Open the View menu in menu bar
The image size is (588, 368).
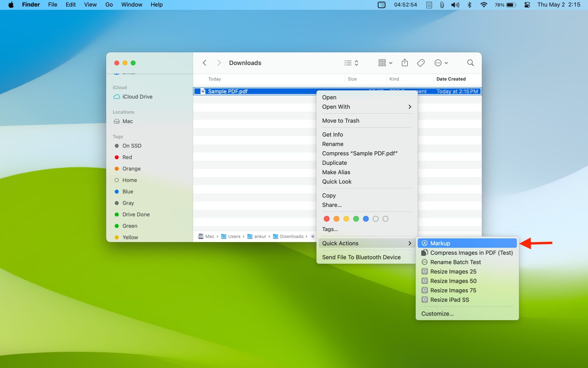click(x=90, y=5)
